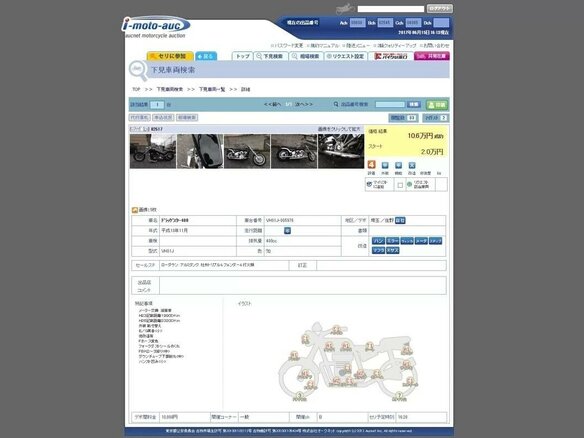Go to previous item with <<前へ

[x=272, y=105]
